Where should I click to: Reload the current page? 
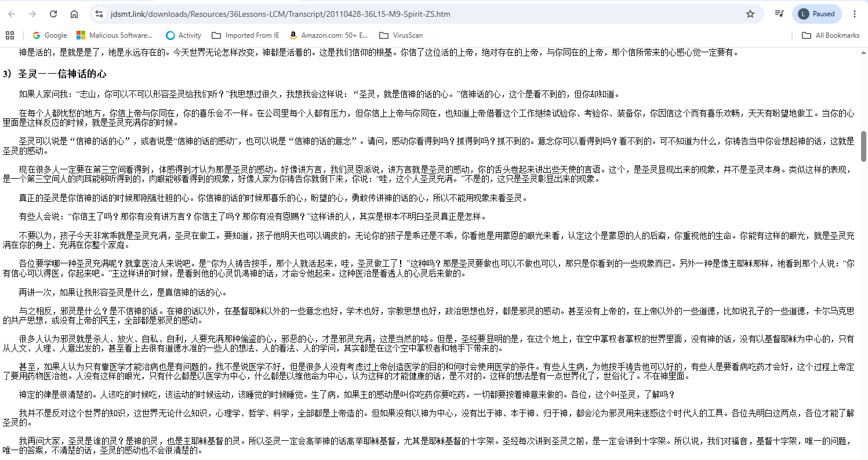click(53, 14)
